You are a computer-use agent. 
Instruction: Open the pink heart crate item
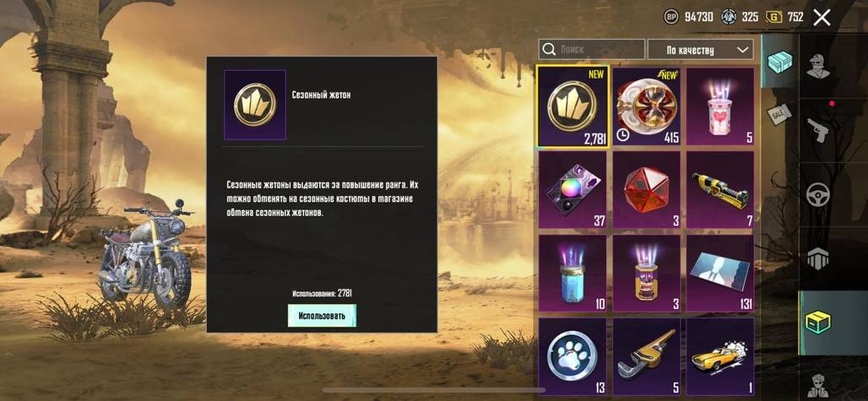pos(720,106)
